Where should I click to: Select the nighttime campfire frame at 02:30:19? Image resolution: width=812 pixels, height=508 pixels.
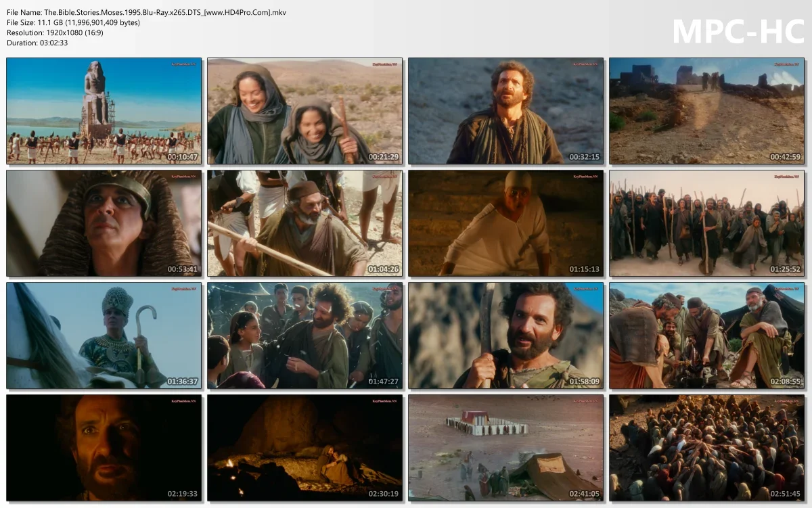(x=304, y=448)
